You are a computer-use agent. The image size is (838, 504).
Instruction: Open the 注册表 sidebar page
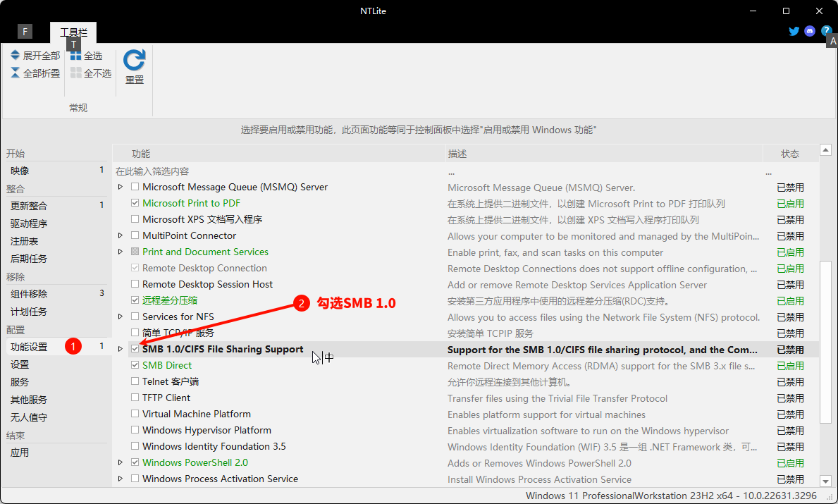click(x=56, y=241)
